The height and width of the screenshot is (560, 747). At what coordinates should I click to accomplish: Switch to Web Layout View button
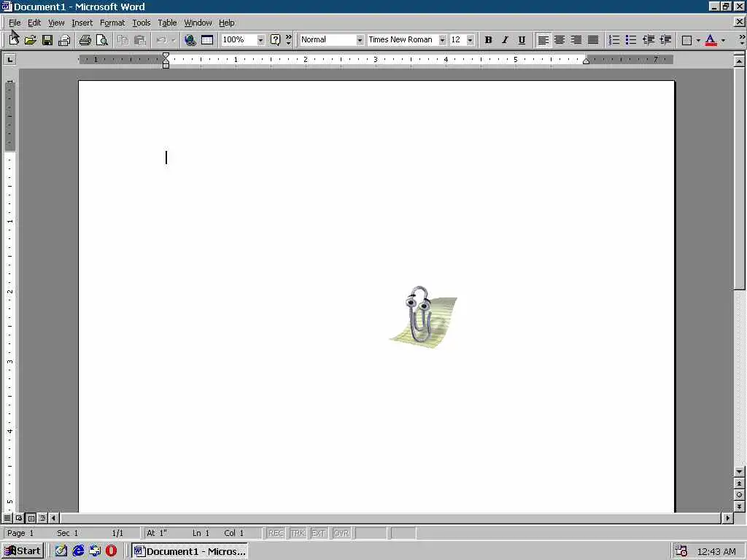click(x=18, y=518)
